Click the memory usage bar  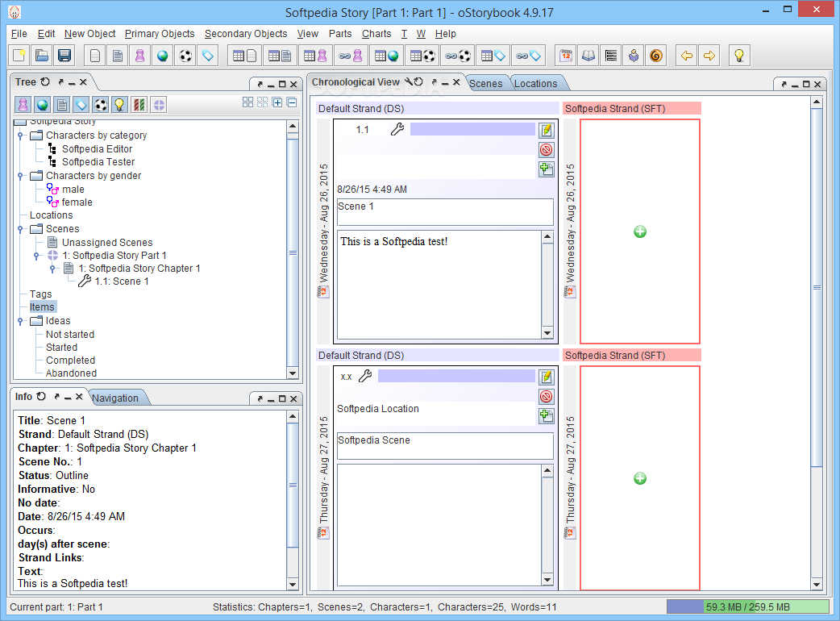[748, 606]
